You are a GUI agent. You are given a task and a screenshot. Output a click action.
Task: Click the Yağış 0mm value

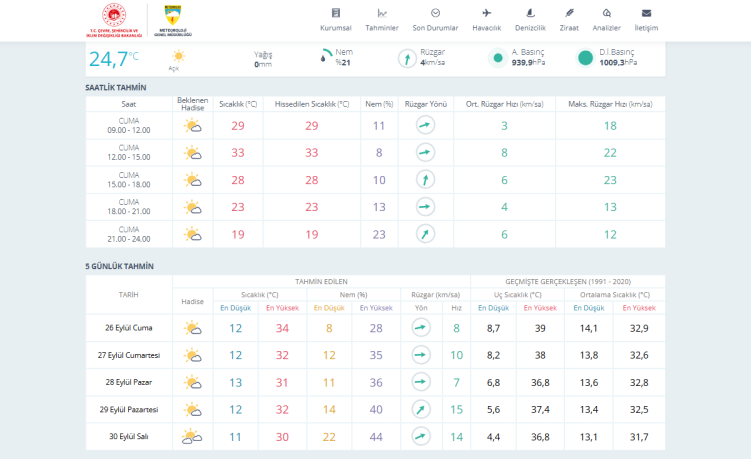coord(263,64)
